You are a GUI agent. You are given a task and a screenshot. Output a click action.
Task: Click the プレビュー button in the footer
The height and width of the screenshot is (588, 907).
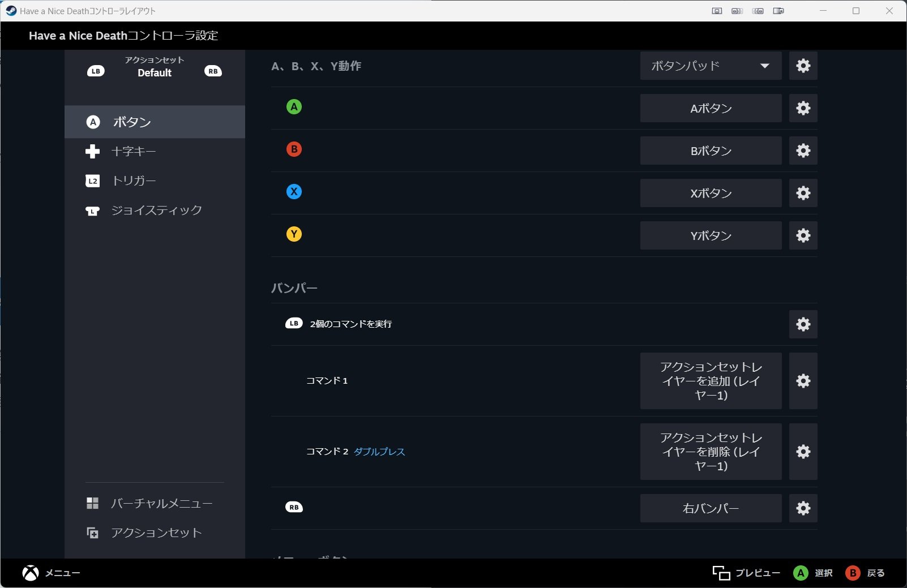point(746,573)
